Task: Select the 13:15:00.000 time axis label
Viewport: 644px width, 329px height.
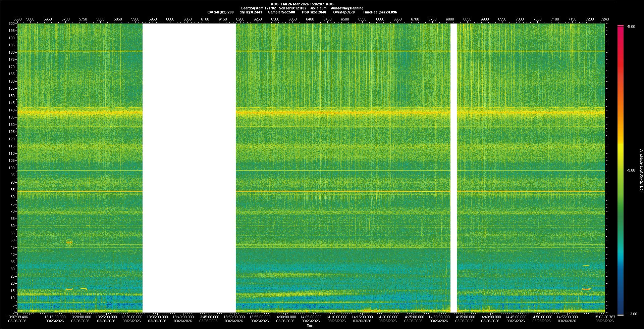Action: [x=55, y=317]
